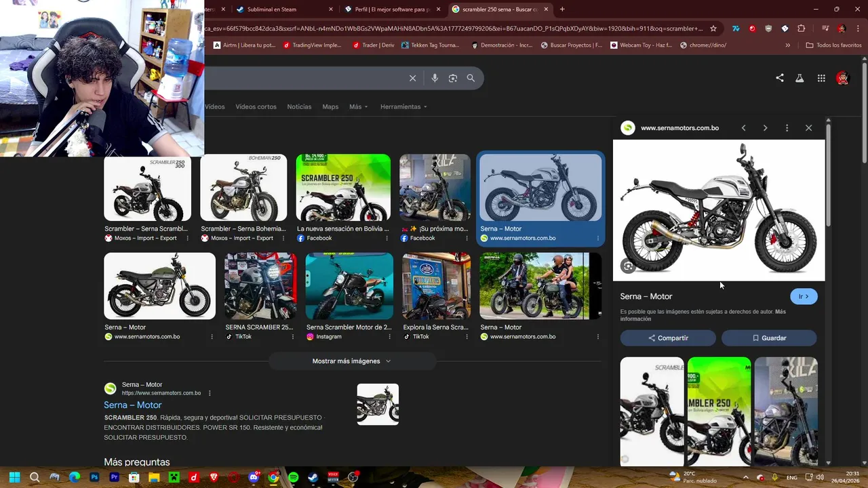
Task: Open the Más preguntas heading
Action: click(x=137, y=462)
